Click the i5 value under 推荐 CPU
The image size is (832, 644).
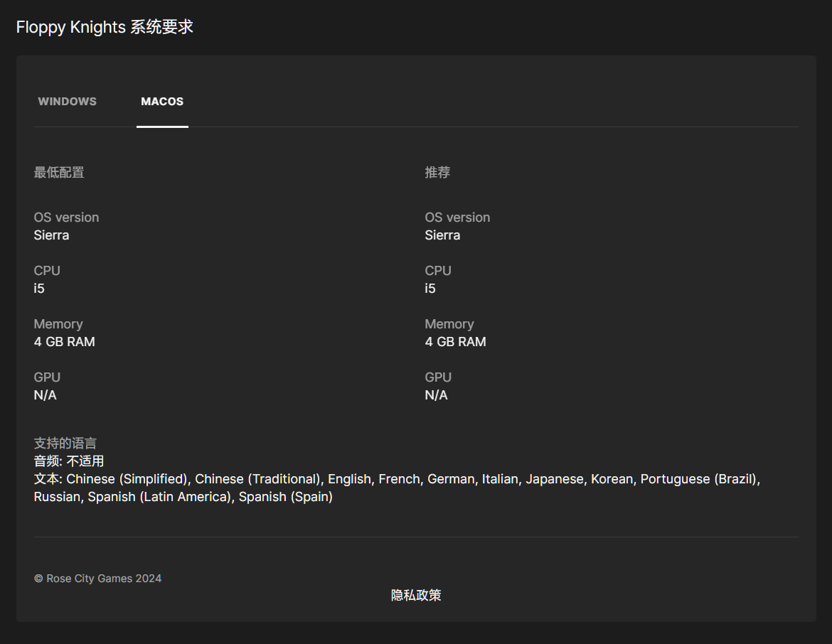tap(430, 289)
